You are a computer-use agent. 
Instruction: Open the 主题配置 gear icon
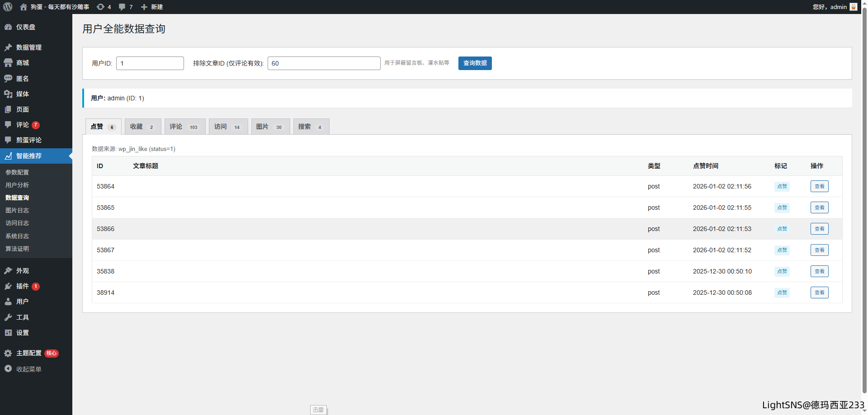click(x=8, y=353)
